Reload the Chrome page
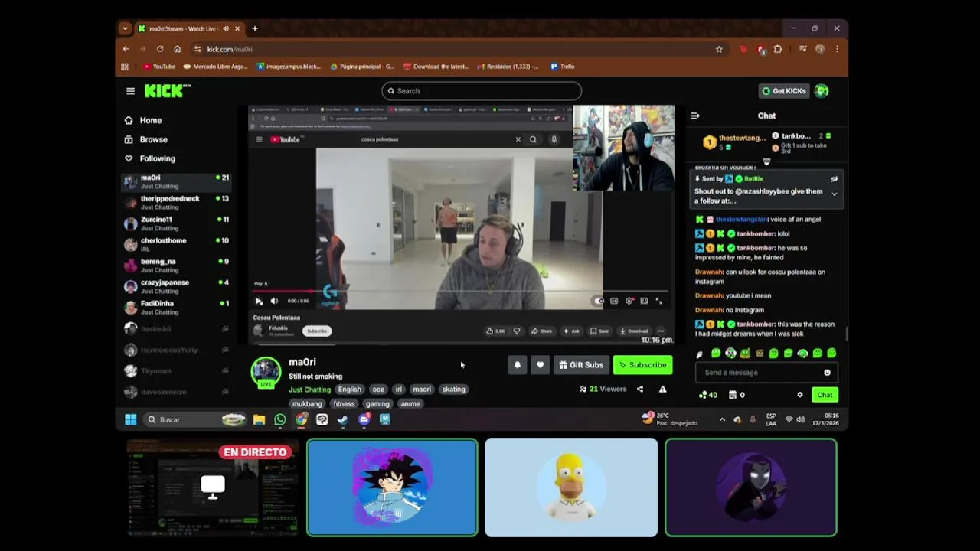Viewport: 980px width, 551px height. (x=160, y=49)
